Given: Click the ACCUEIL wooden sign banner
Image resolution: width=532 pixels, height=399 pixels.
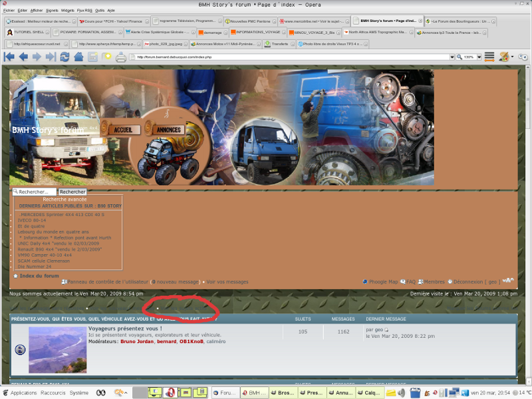Looking at the screenshot, I should click(119, 129).
